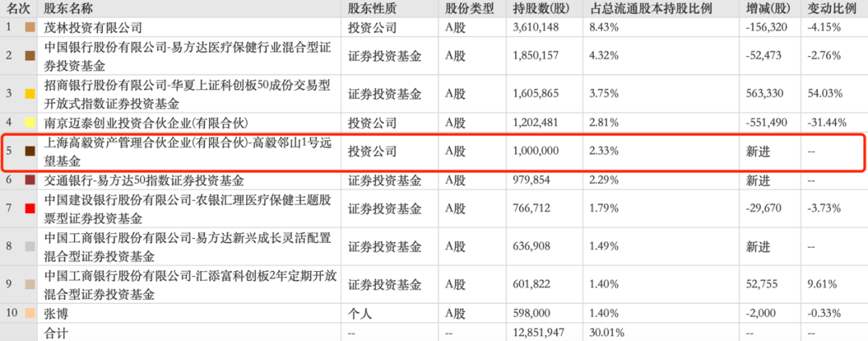Click the 个人 shareholder type cell

(360, 314)
